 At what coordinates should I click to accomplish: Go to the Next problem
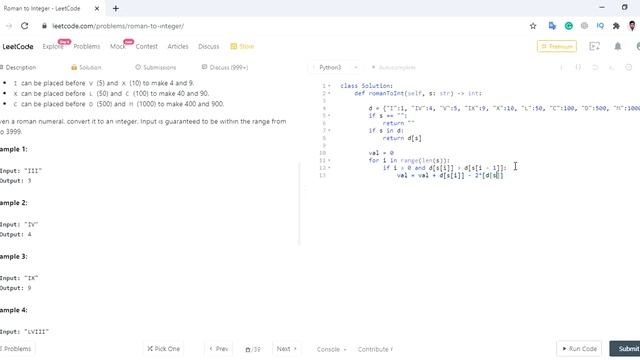pyautogui.click(x=287, y=349)
